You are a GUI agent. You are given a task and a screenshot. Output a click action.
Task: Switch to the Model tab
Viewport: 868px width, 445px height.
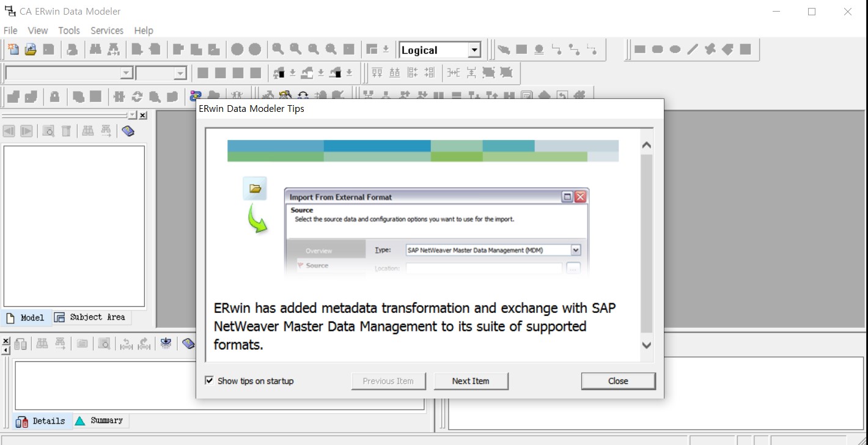26,318
